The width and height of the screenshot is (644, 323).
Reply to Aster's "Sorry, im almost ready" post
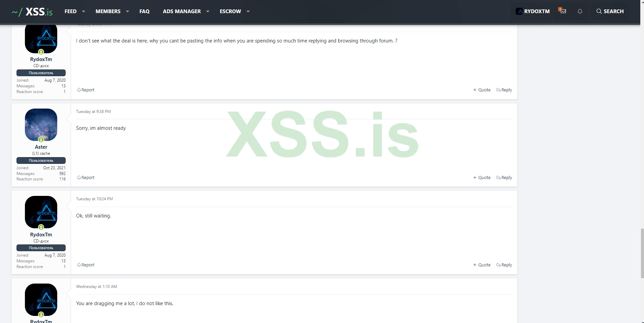(504, 178)
